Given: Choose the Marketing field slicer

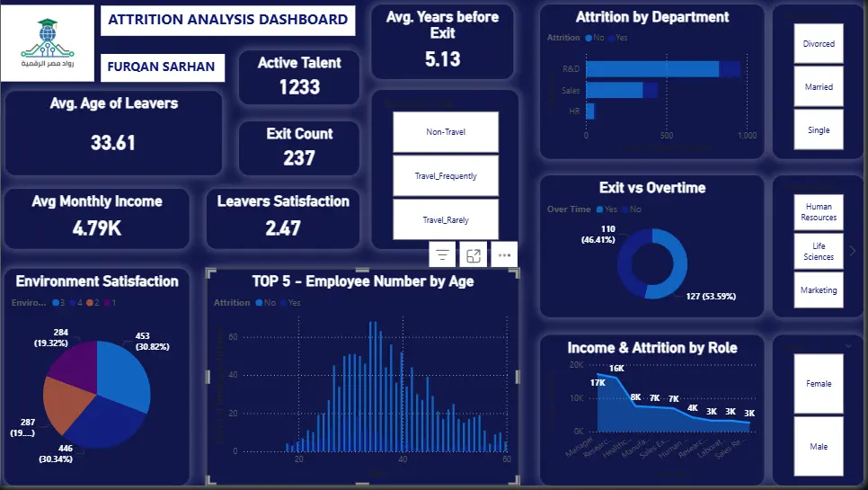Looking at the screenshot, I should (x=819, y=290).
